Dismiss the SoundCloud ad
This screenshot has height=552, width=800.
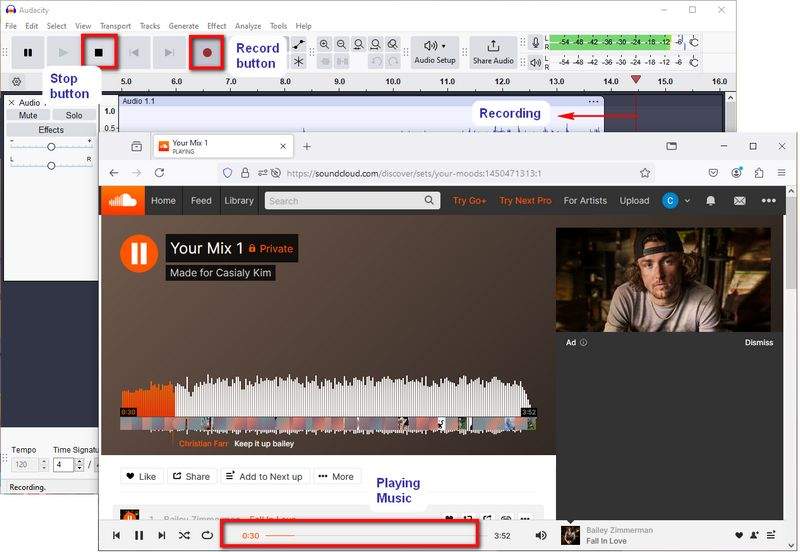point(759,343)
